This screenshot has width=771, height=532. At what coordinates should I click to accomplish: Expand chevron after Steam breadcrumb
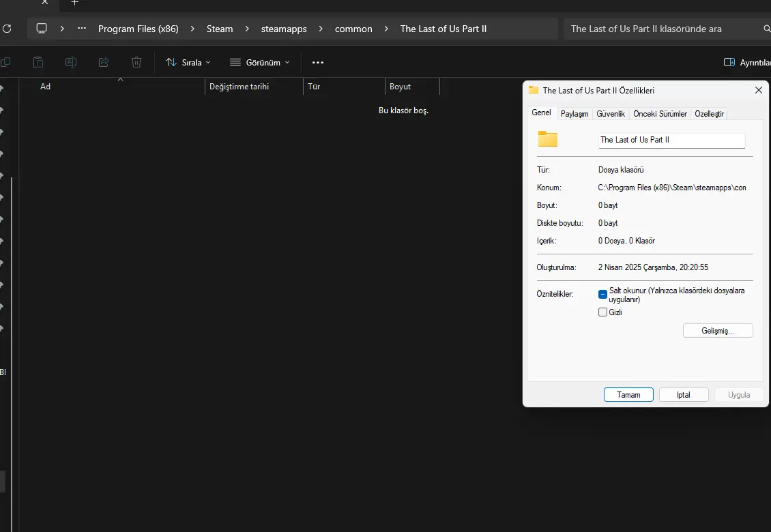point(247,29)
